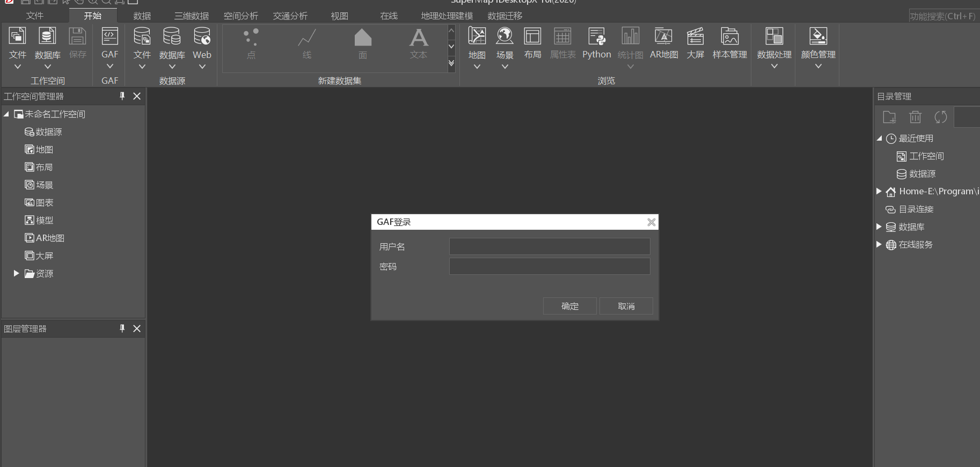This screenshot has width=980, height=467.
Task: Collapse the 未命名工作空间 root node
Action: coord(6,114)
